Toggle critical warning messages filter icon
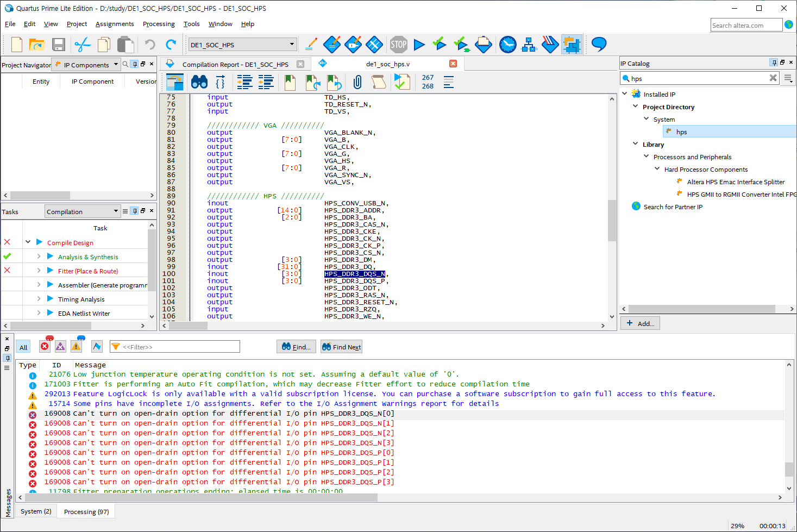This screenshot has height=532, width=797. (x=60, y=346)
